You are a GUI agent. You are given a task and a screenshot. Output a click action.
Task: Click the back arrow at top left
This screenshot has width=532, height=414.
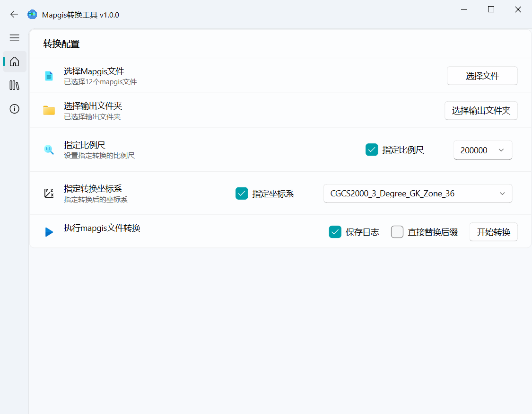(x=14, y=14)
